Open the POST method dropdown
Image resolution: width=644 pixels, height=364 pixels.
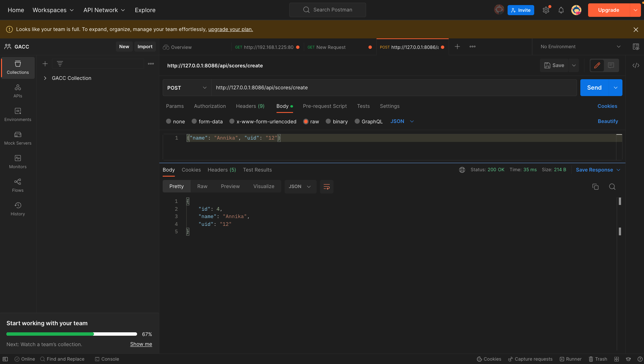pos(186,88)
